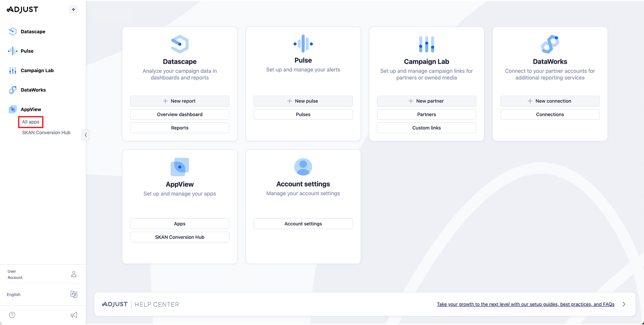Click the AppView sidebar icon
Viewport: 644px width, 325px height.
pyautogui.click(x=13, y=109)
